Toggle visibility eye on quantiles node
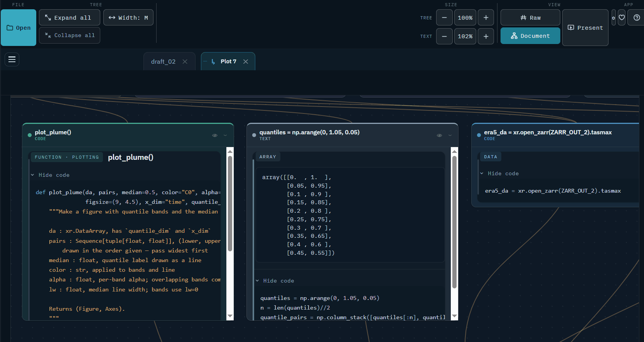Image resolution: width=644 pixels, height=342 pixels. [x=439, y=135]
